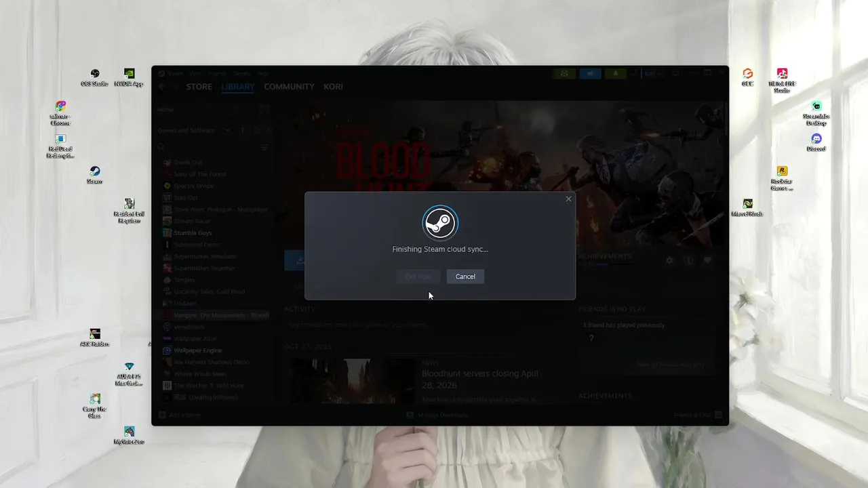Cancel the Steam cloud sync exit
Screen dimensions: 868x488
[x=465, y=277]
